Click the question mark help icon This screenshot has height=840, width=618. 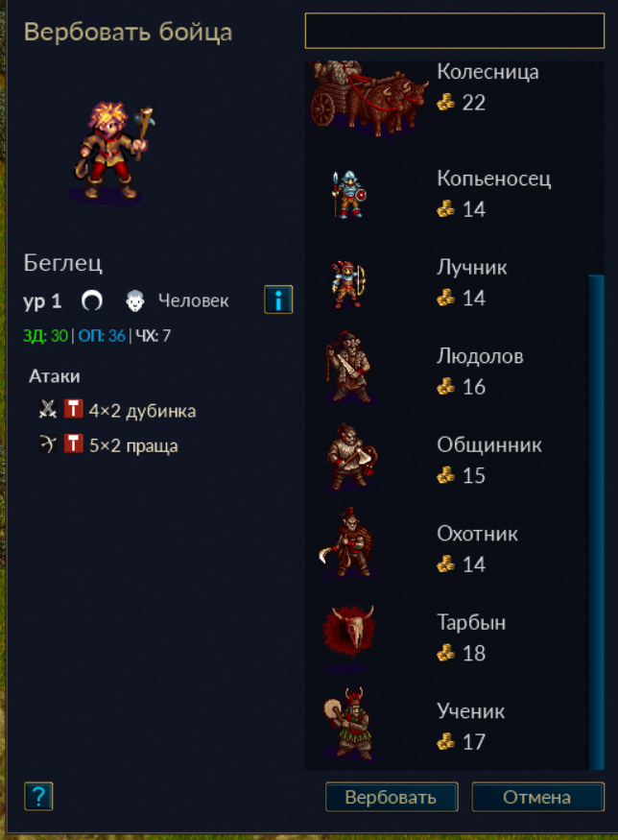(38, 796)
